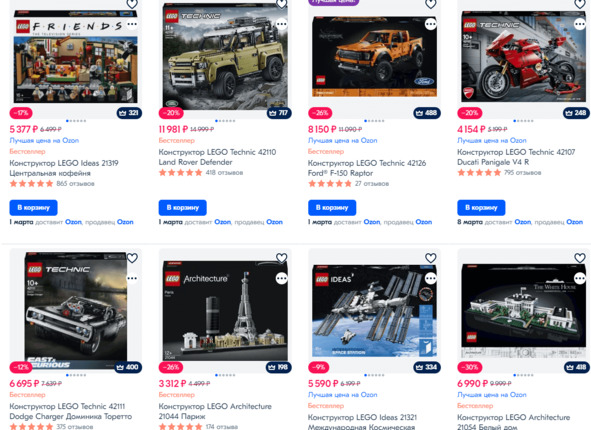
Task: Add LEGO Friends Central Perk to cart
Action: (x=34, y=208)
